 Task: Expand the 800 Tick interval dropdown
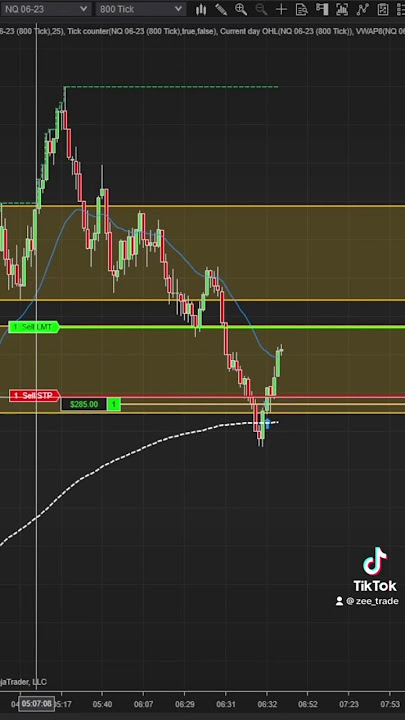(141, 9)
